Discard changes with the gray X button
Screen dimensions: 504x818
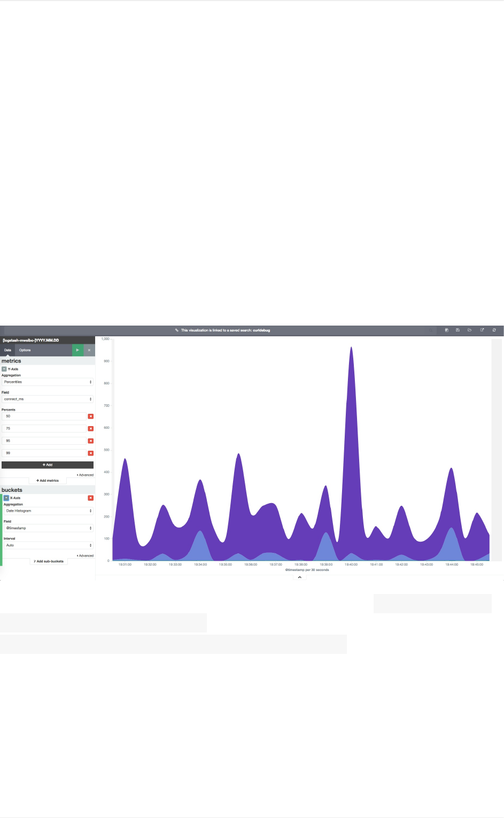pos(89,350)
